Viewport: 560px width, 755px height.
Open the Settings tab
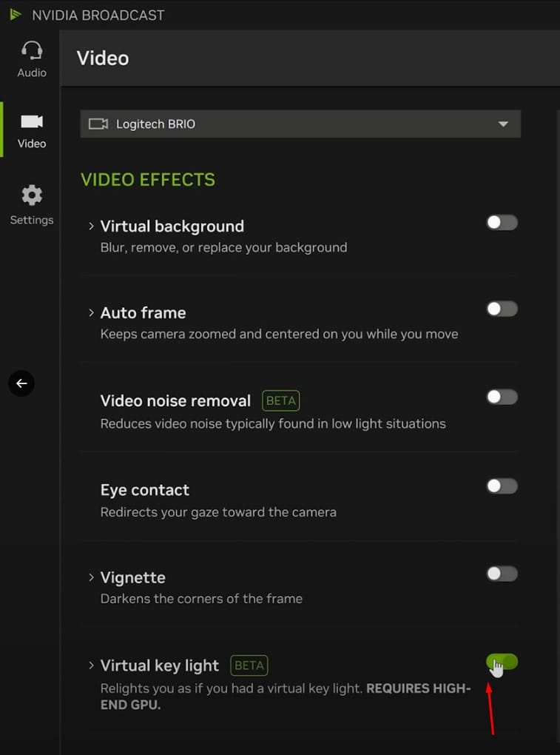coord(31,201)
